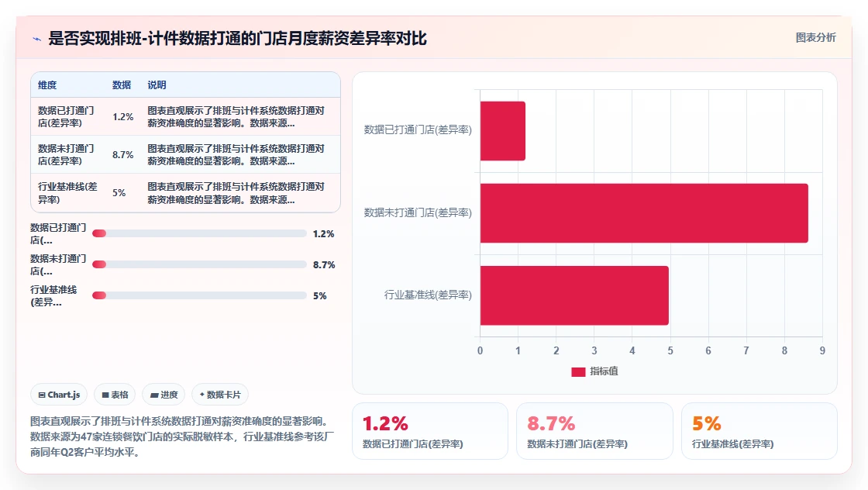Click the footnote paragraph about 47家连锁餐饮门店
The image size is (868, 490).
pos(182,437)
